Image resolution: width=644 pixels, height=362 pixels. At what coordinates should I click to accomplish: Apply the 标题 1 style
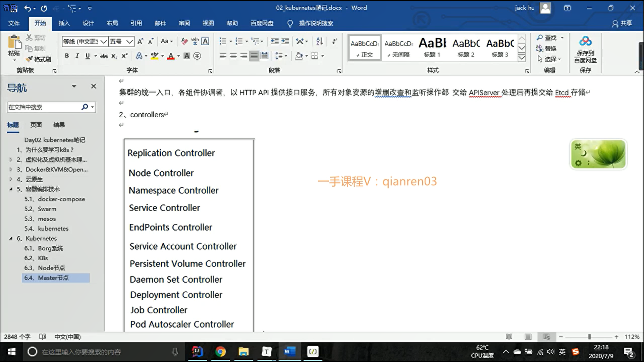(x=432, y=48)
